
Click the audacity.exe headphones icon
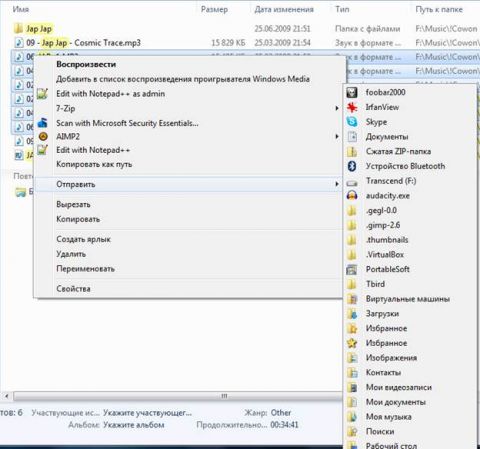click(x=352, y=196)
